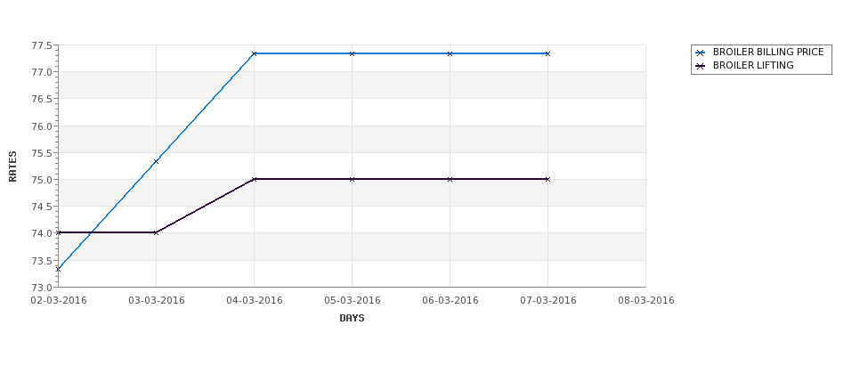The width and height of the screenshot is (868, 382).
Task: Select billing price point on 07-03-2016
Action: click(x=548, y=53)
